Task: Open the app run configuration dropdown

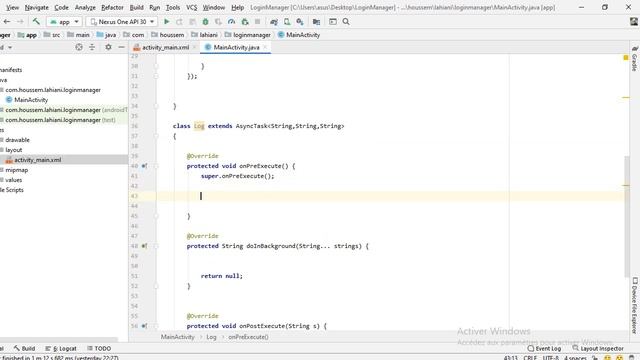Action: [x=64, y=22]
